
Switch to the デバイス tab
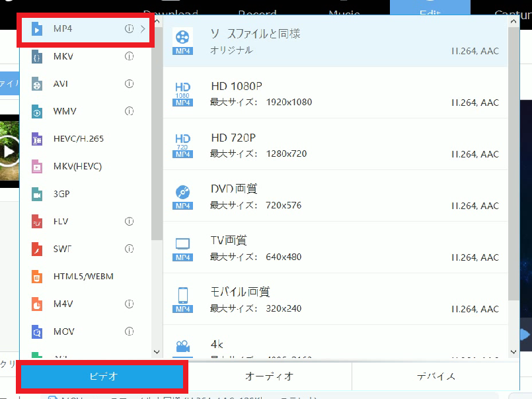(436, 377)
